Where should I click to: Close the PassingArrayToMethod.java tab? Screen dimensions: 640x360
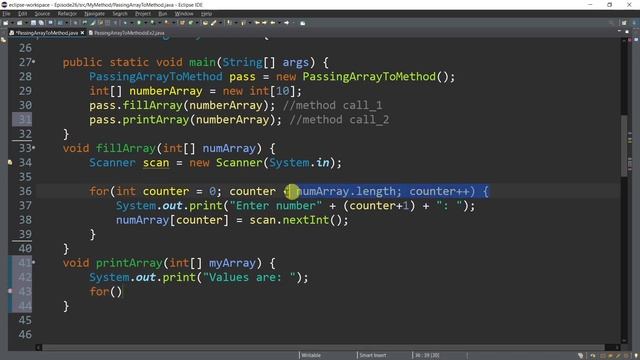pyautogui.click(x=82, y=33)
